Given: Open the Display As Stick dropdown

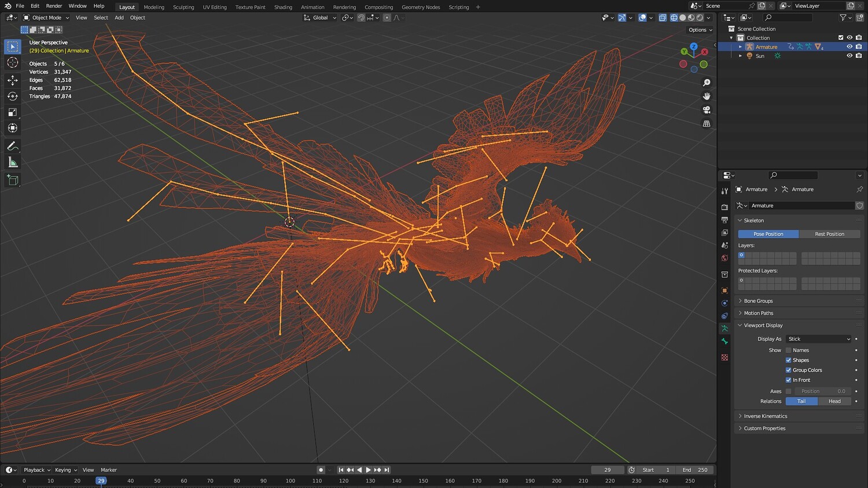Looking at the screenshot, I should [x=819, y=339].
